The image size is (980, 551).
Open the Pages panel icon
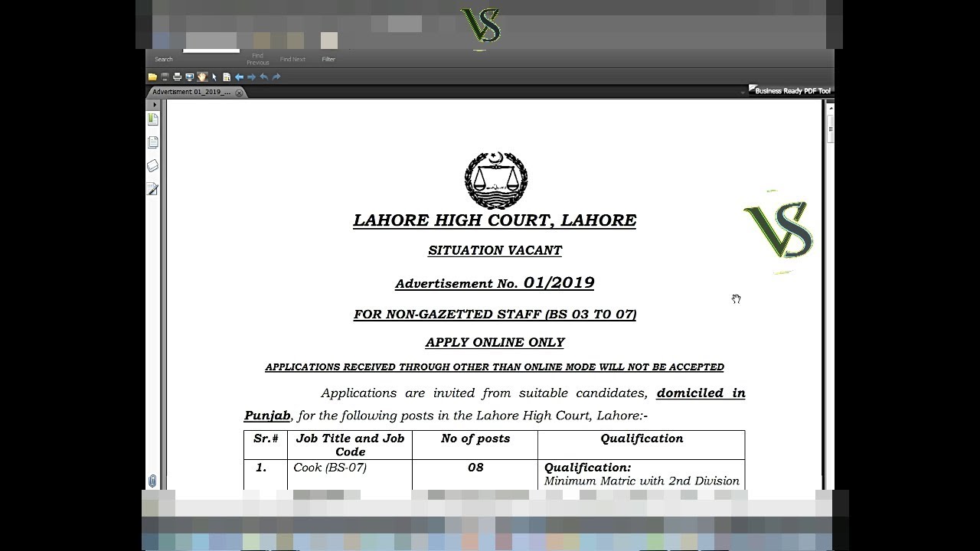pos(152,142)
